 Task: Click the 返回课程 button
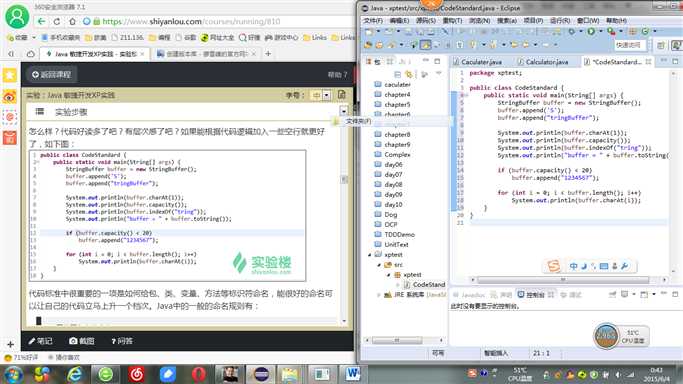pos(51,74)
